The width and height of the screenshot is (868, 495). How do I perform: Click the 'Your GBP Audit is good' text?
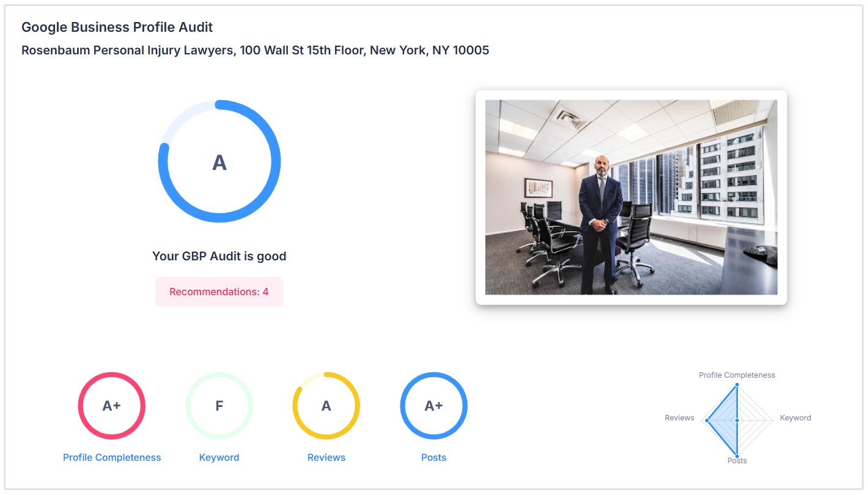219,256
